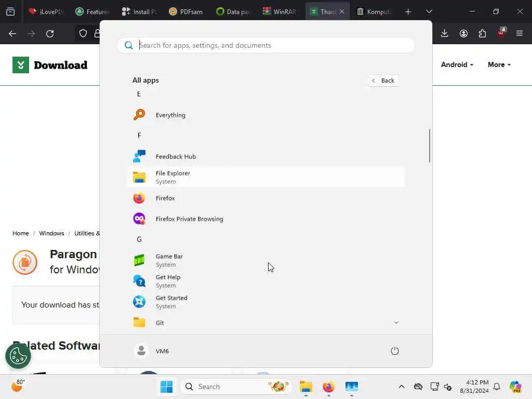Open cookie preferences button
This screenshot has width=532, height=399.
18,356
